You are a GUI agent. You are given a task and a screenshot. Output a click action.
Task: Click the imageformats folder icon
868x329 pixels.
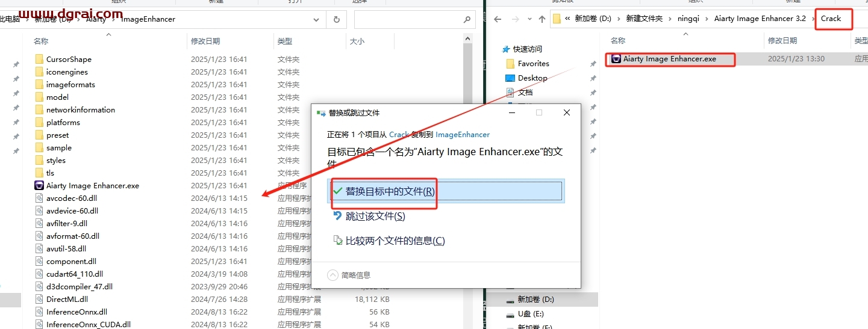39,84
